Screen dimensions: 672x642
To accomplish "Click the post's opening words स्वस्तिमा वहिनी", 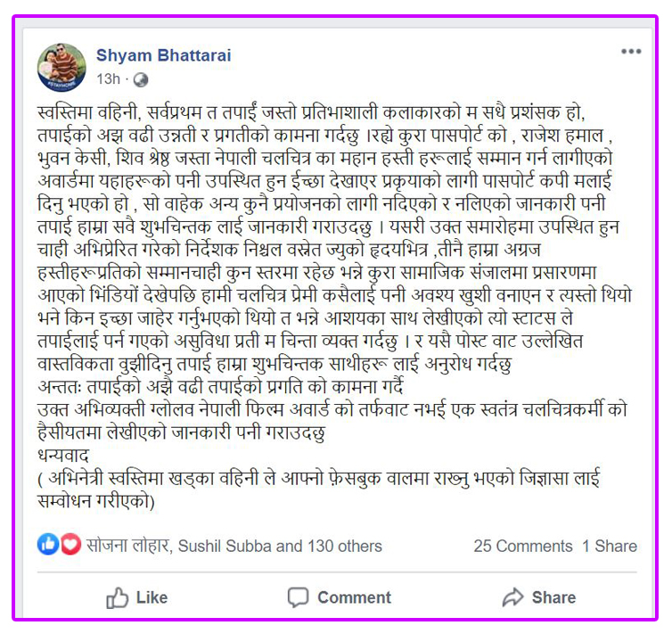I will coord(89,112).
